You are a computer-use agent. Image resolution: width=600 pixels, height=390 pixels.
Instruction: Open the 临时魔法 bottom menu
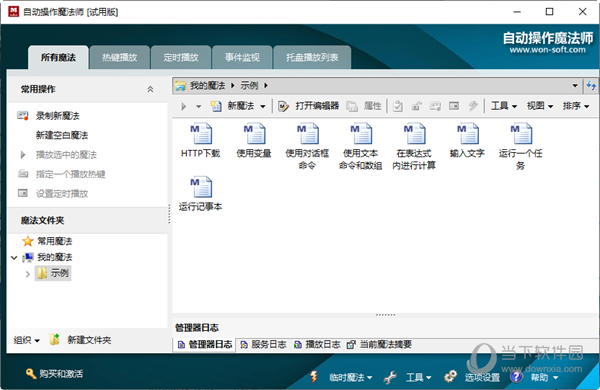point(341,377)
